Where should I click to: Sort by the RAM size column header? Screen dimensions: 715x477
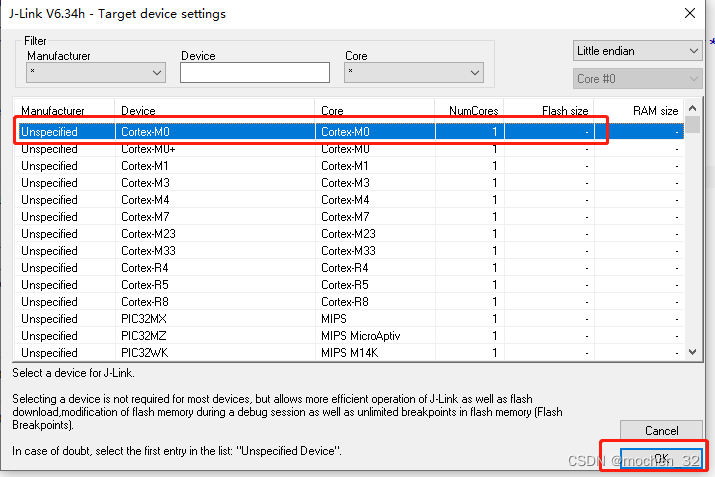[x=638, y=111]
